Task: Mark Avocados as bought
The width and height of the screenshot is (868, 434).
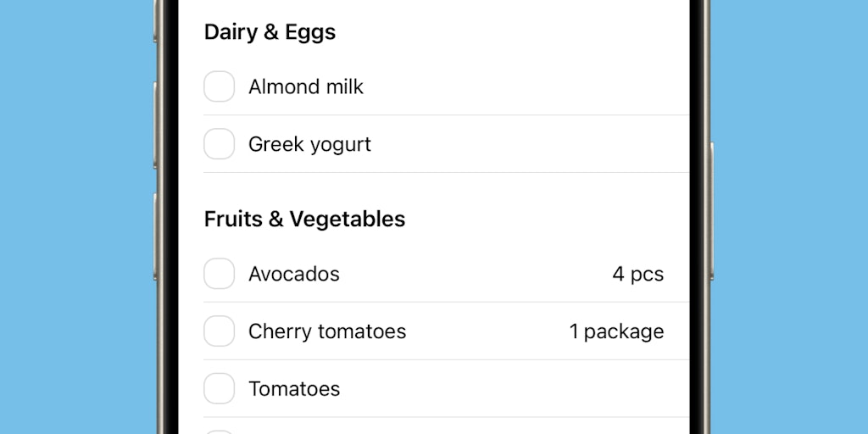Action: point(220,274)
